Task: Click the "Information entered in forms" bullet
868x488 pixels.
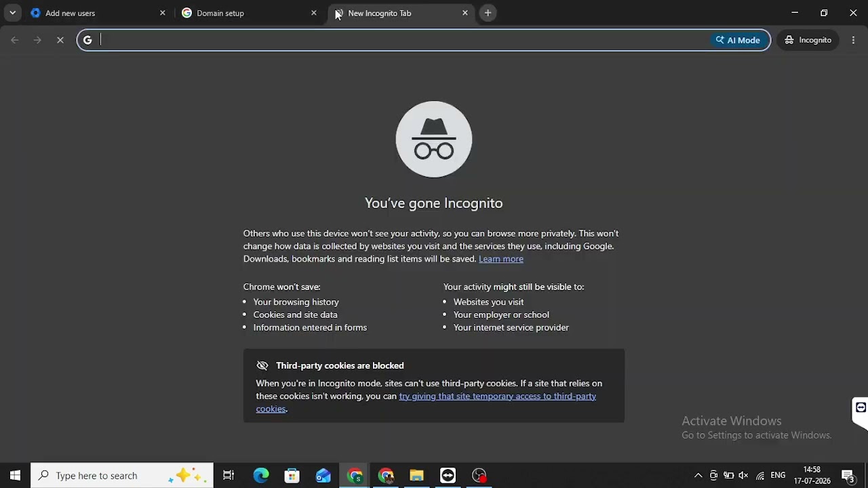Action: (310, 327)
